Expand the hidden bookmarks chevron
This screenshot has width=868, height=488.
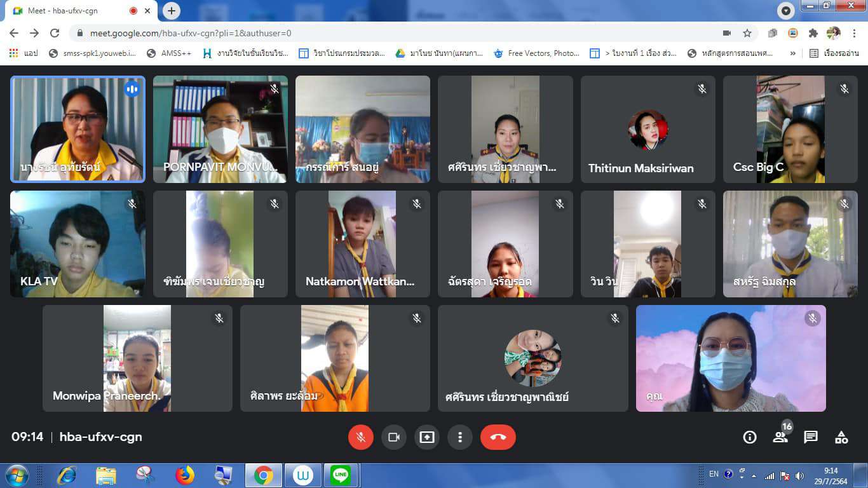(792, 53)
